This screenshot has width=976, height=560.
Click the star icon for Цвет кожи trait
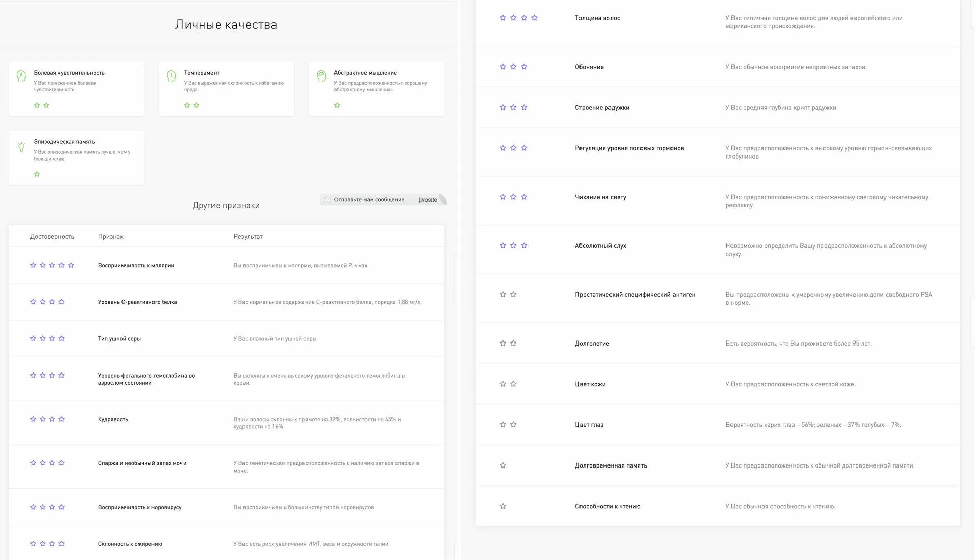pos(502,384)
